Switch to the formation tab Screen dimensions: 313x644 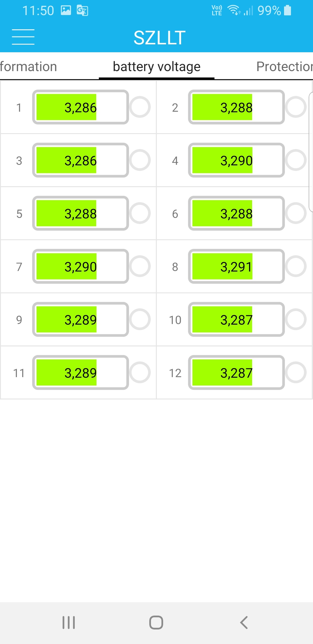pos(28,66)
